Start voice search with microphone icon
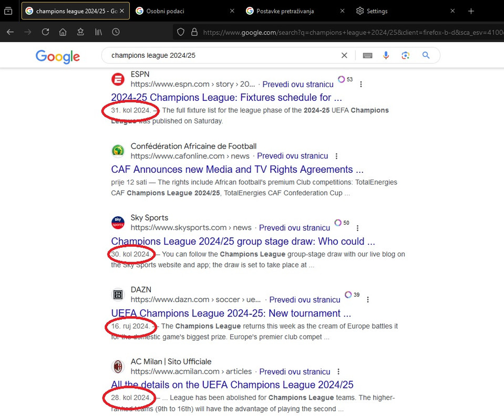This screenshot has height=420, width=504. click(386, 56)
